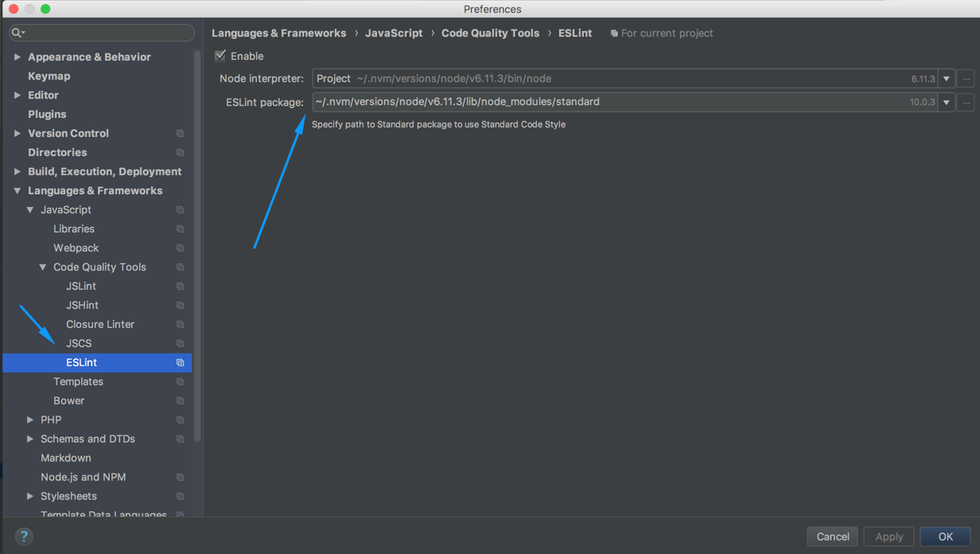Collapse the Languages & Frameworks section

(x=17, y=191)
